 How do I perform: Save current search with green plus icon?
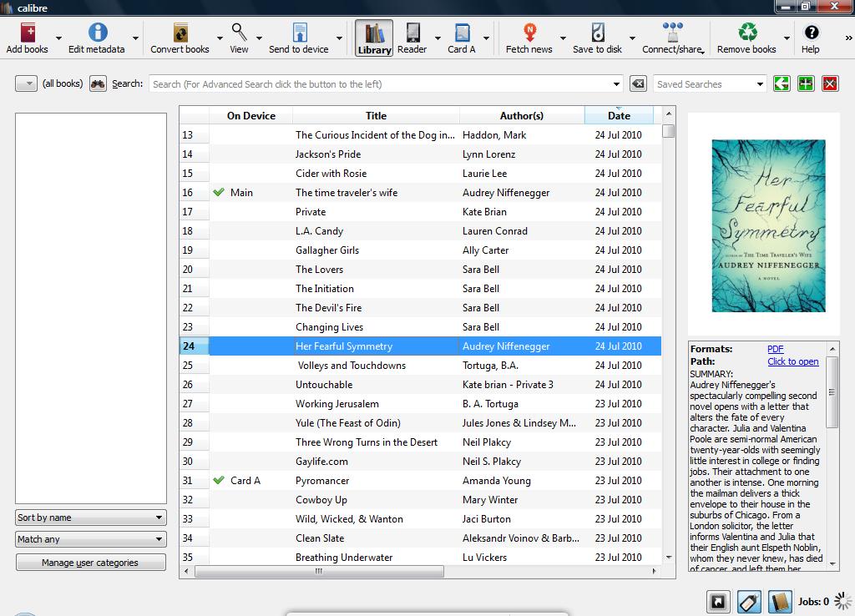[806, 84]
